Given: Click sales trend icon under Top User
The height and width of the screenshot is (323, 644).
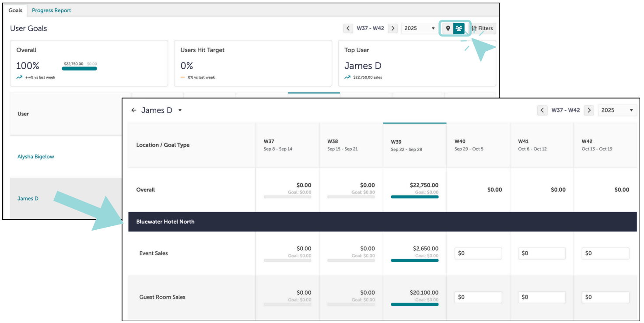Looking at the screenshot, I should coord(347,77).
